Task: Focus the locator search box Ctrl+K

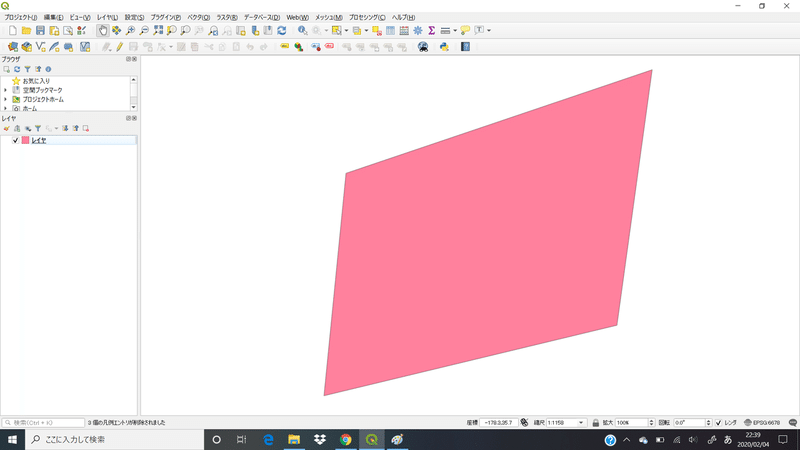Action: pos(43,423)
